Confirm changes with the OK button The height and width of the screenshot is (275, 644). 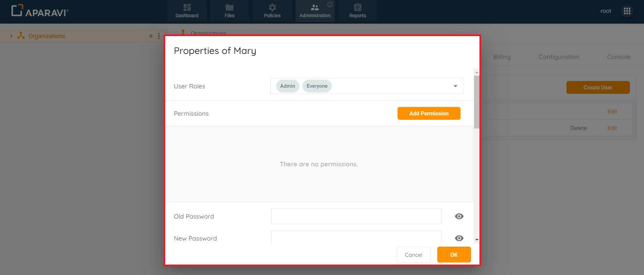[454, 254]
